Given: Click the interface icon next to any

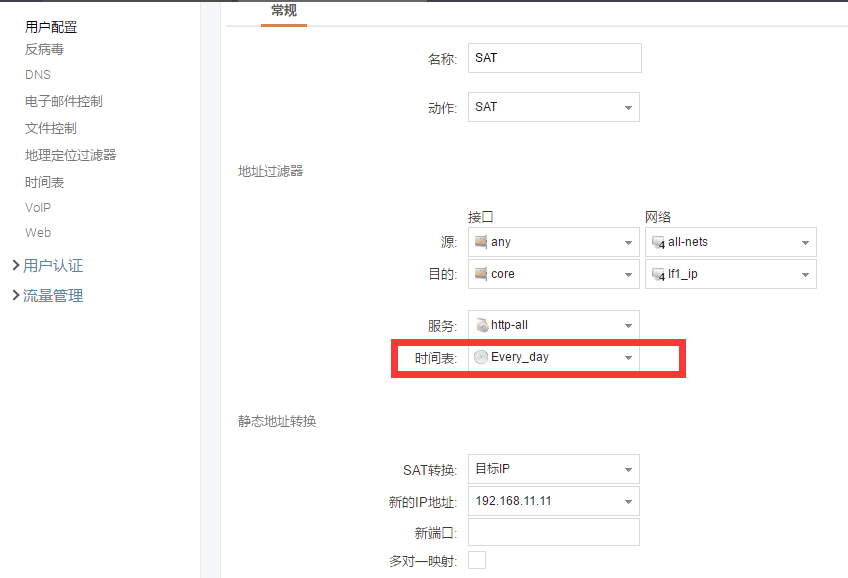Looking at the screenshot, I should click(481, 241).
